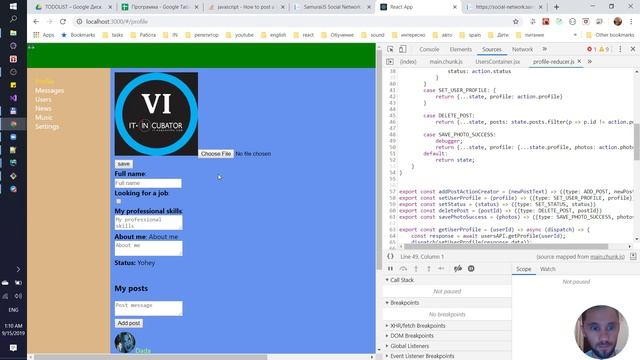Open the Apps bookmarks shortcut

(x=44, y=35)
